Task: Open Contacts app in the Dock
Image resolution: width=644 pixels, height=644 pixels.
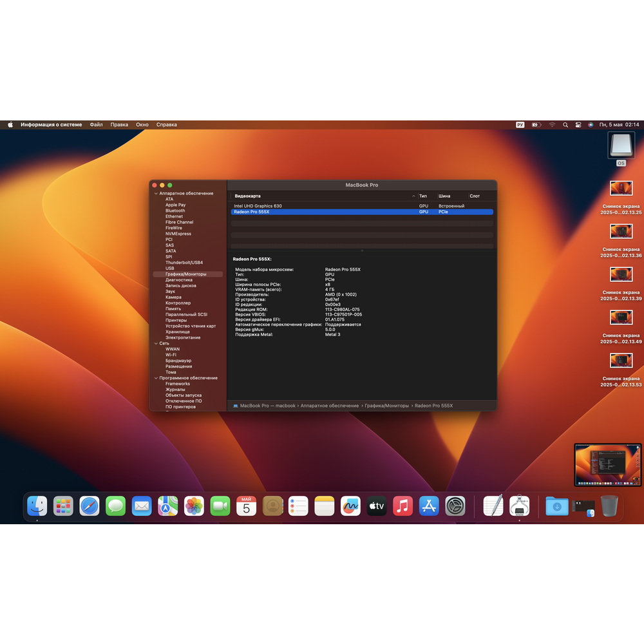Action: coord(272,506)
